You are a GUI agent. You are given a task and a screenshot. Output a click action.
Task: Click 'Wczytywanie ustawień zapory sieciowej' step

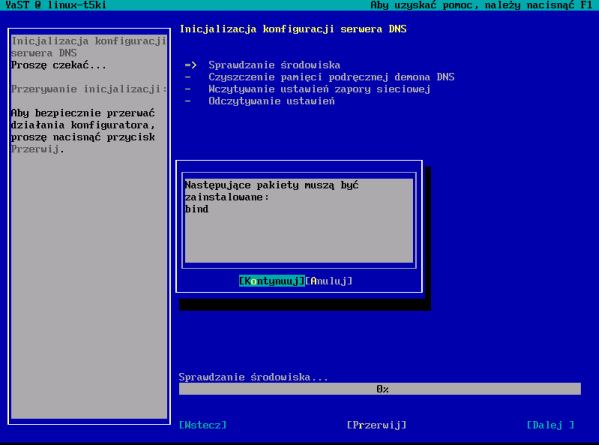tap(319, 89)
